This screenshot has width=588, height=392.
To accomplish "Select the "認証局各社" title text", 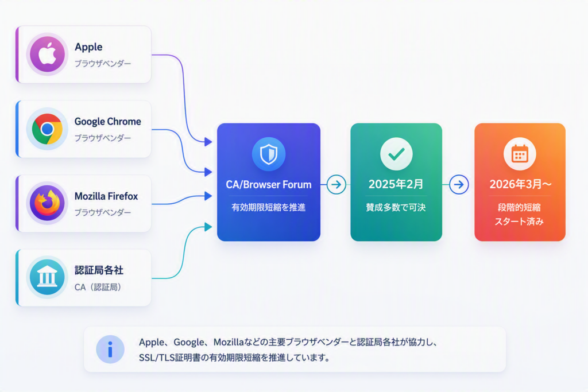I will click(x=99, y=270).
